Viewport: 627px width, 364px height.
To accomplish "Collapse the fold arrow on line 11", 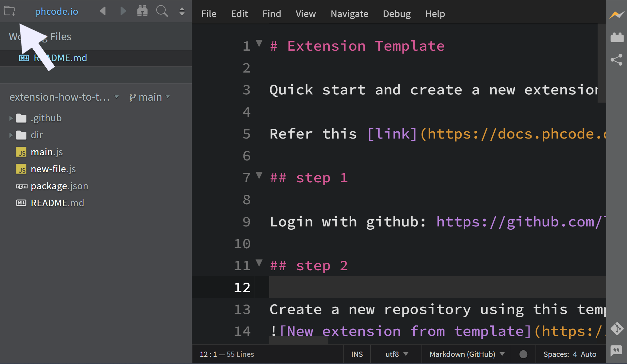I will (x=259, y=263).
